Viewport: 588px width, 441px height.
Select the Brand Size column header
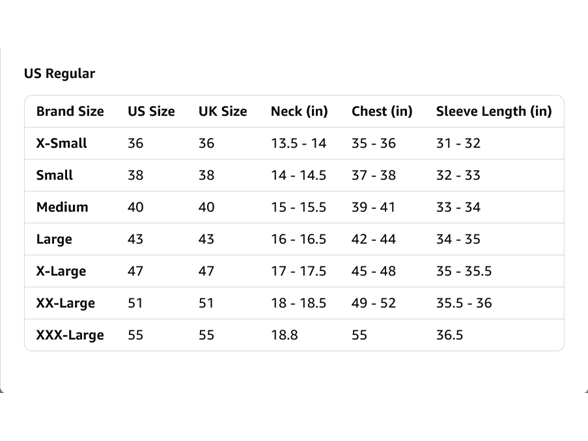point(70,111)
